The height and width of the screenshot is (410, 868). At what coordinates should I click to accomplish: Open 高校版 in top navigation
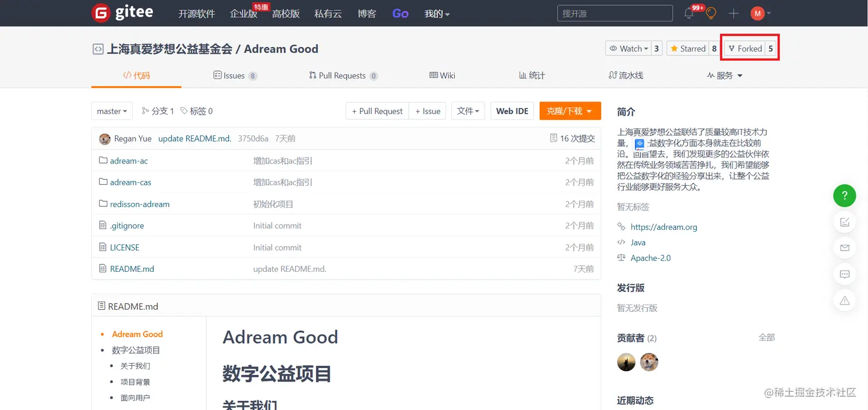point(286,14)
